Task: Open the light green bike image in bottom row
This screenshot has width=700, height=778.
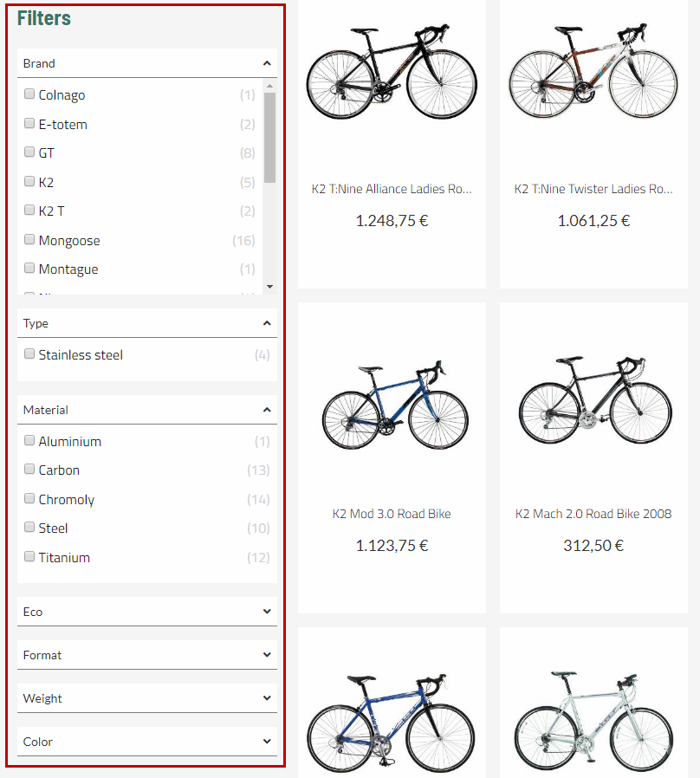Action: [x=593, y=722]
